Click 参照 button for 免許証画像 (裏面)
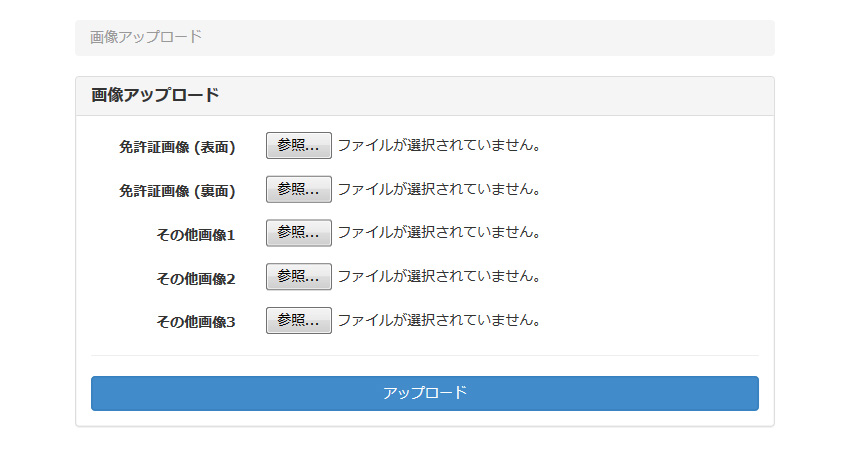 [x=298, y=190]
